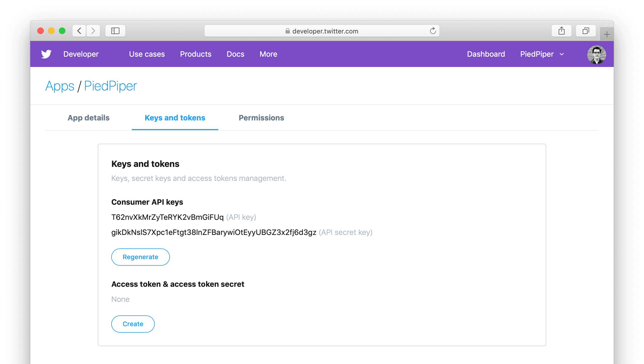Image resolution: width=644 pixels, height=364 pixels.
Task: Click the Twitter bird logo icon
Action: [46, 54]
